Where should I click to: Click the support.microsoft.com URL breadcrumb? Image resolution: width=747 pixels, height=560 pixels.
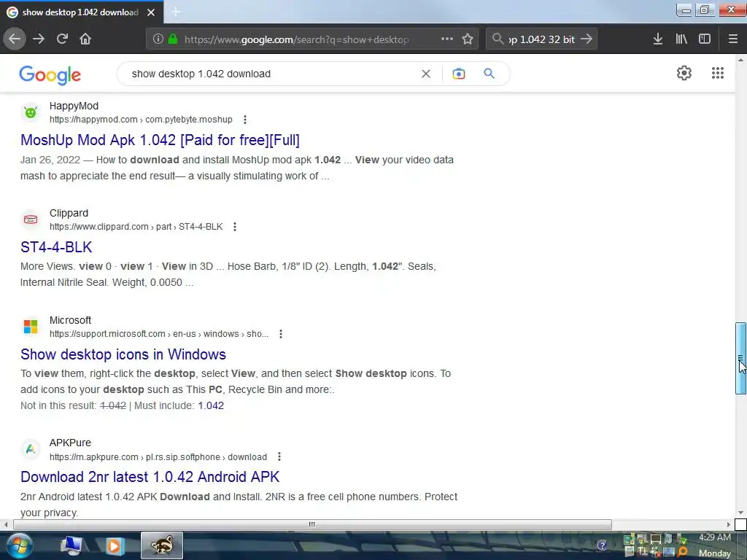tap(159, 334)
